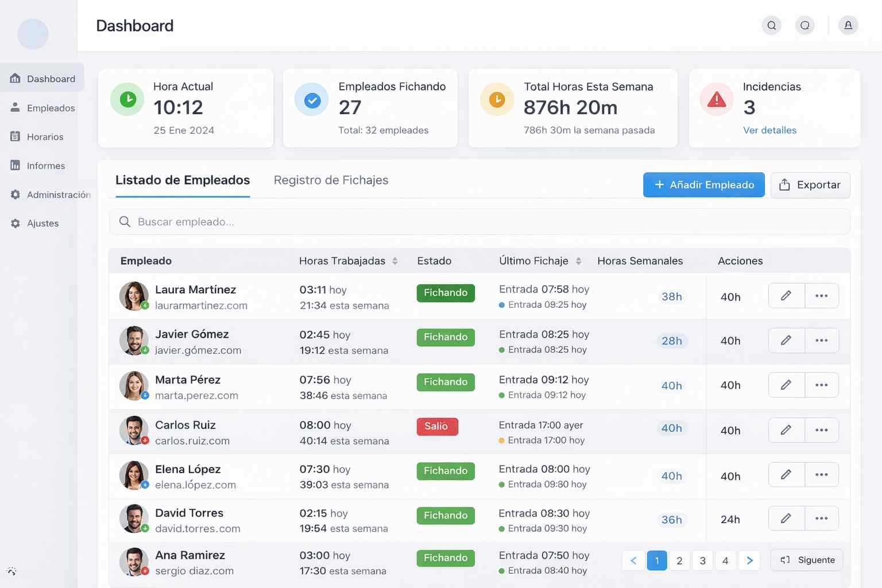Open more options for Laura Martinez

point(822,296)
